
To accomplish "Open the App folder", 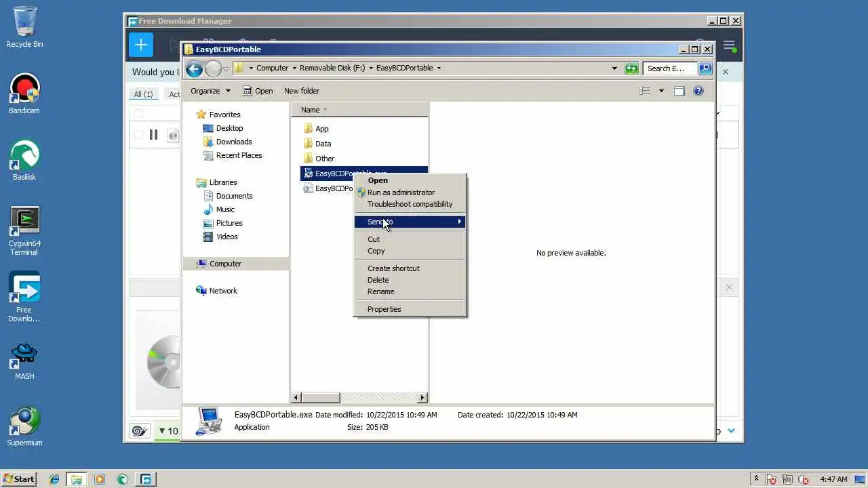I will (x=316, y=129).
